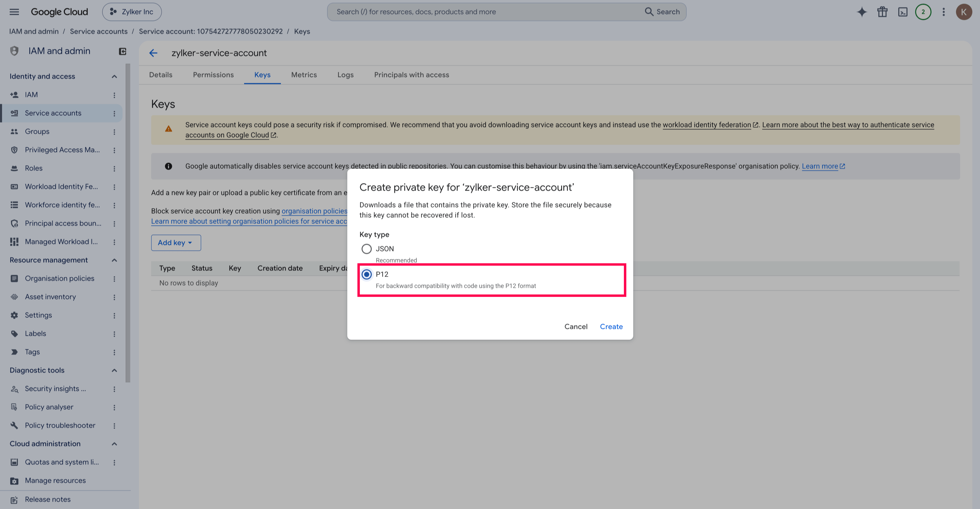Screen dimensions: 980x509
Task: Select the P12 key type radio button
Action: point(366,275)
